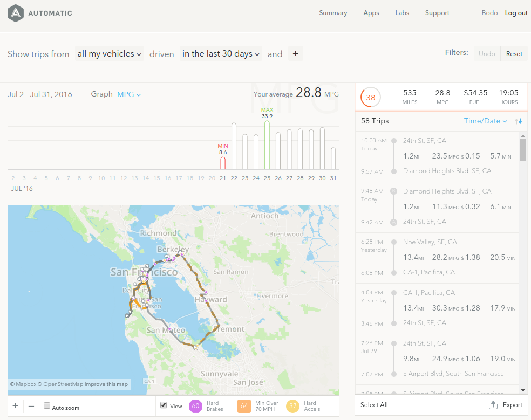
Task: Select the 4:04 PM trip's 30.3 MPG value
Action: click(445, 308)
